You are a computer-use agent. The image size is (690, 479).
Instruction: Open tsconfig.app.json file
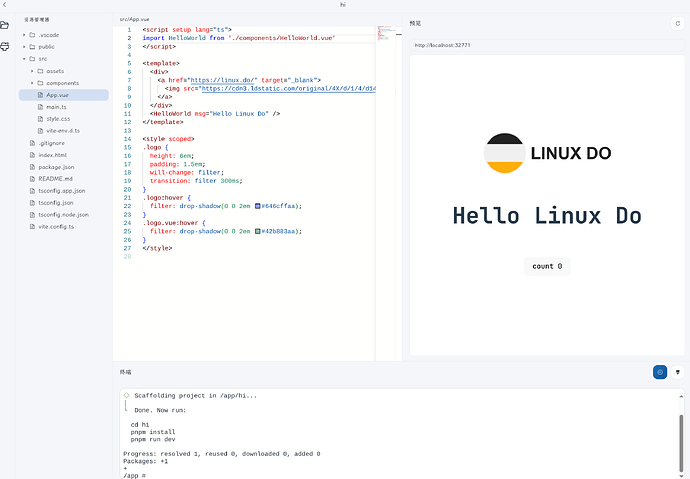62,190
